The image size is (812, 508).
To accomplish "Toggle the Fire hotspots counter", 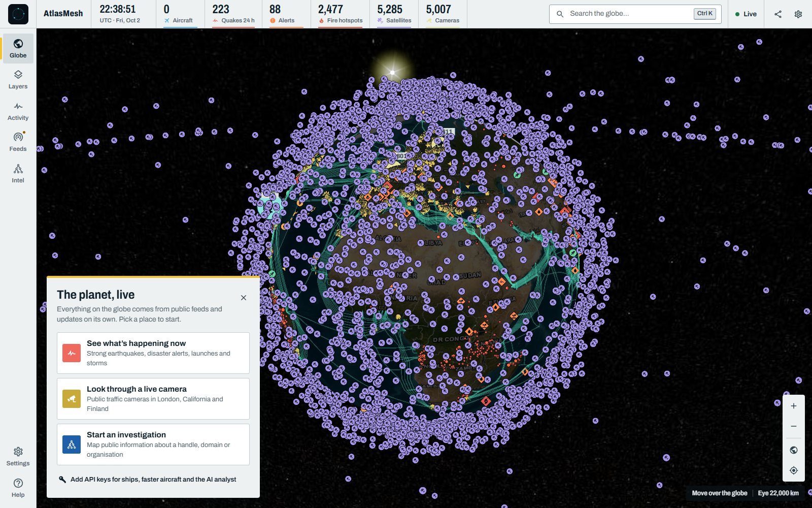I will tap(340, 14).
